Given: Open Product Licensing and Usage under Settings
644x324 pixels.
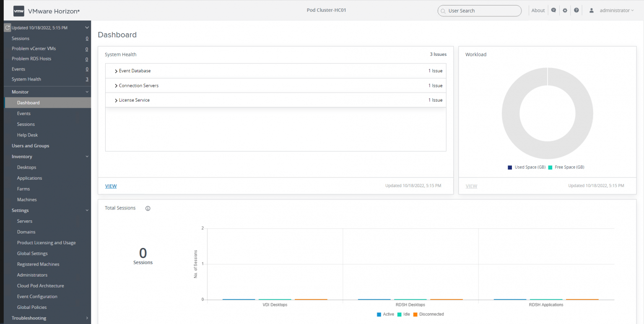Looking at the screenshot, I should (46, 242).
